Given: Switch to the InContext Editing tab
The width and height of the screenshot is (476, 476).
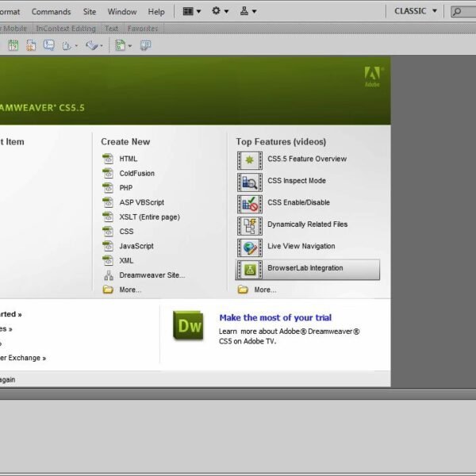Looking at the screenshot, I should coord(66,29).
